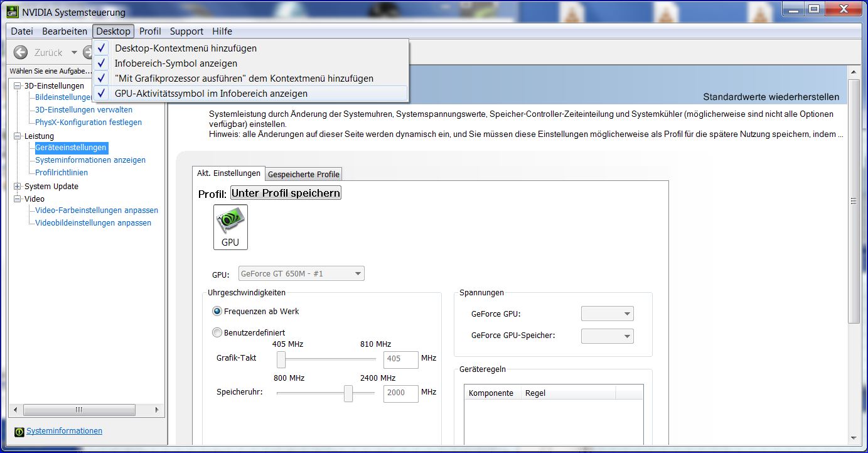Open the GPU GeForce GT 650M dropdown
Image resolution: width=868 pixels, height=453 pixels.
click(x=301, y=273)
